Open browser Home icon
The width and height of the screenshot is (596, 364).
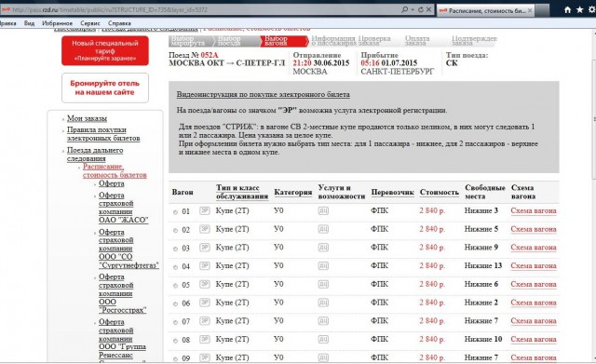pos(567,10)
